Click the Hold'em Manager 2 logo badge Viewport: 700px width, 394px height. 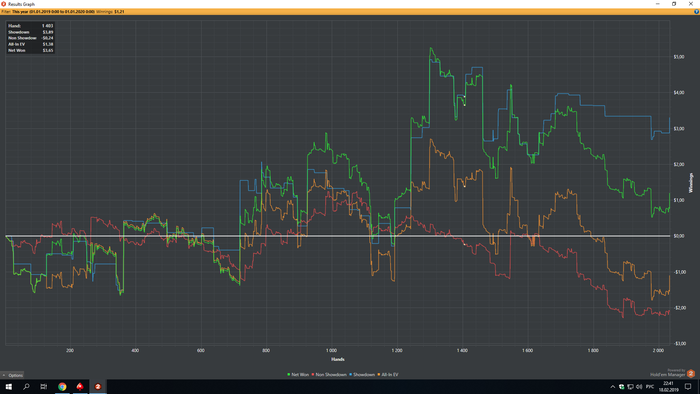tap(691, 373)
